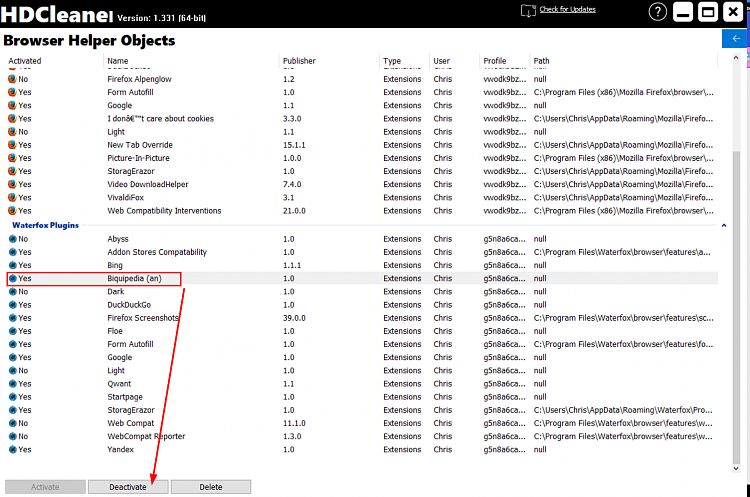Click version '39.0.0' of Firefox Screenshots

coord(294,318)
